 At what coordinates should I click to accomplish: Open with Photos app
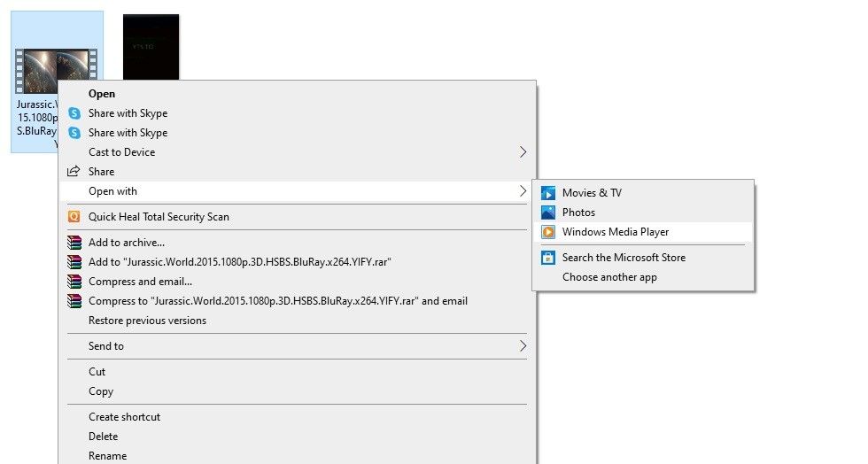[643, 213]
